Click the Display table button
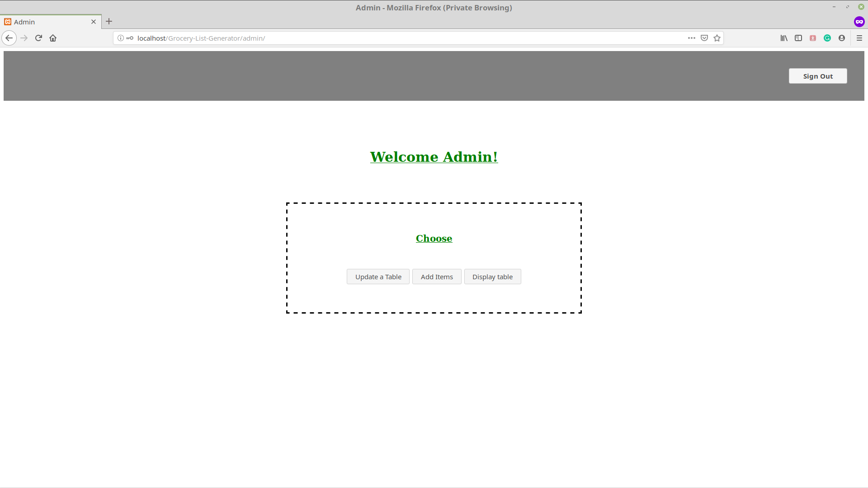 492,277
